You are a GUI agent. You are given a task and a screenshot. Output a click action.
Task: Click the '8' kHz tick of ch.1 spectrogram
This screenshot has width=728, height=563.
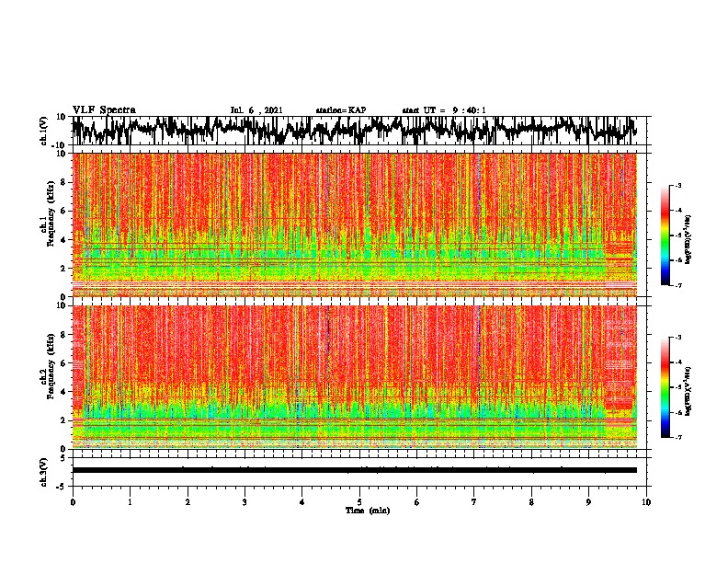[x=63, y=182]
